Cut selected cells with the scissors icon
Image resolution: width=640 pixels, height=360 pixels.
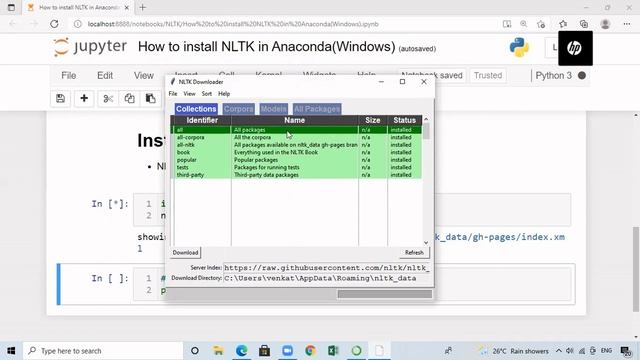(108, 98)
